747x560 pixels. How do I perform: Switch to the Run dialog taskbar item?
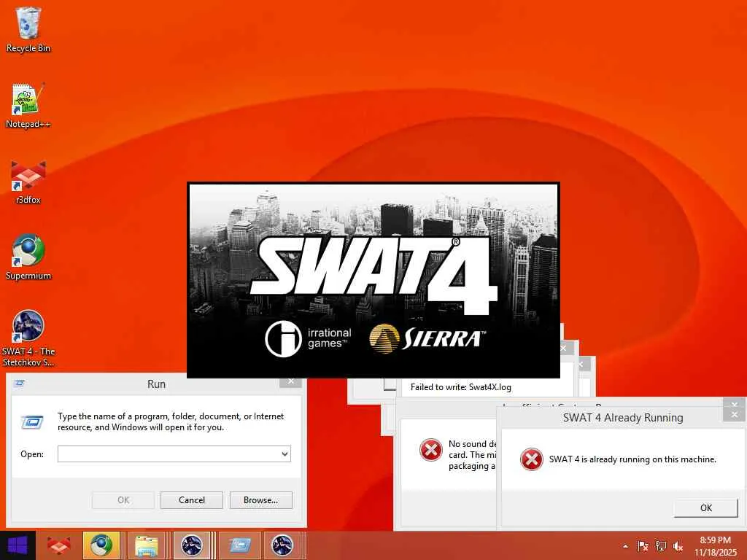[239, 545]
